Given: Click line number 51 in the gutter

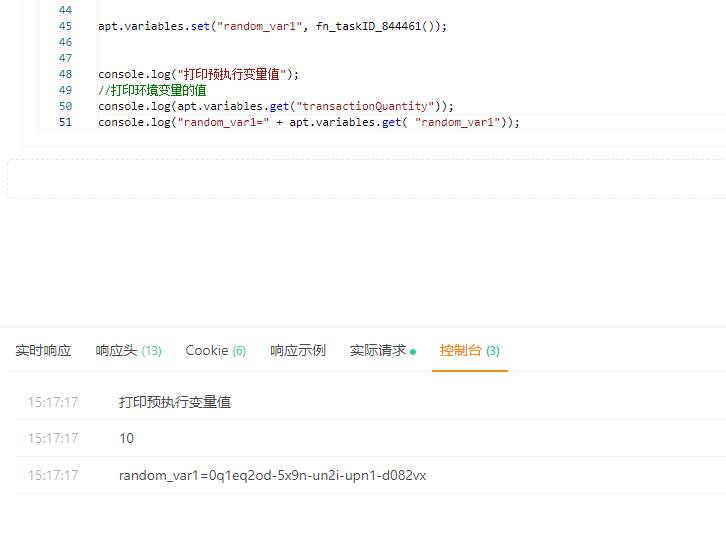Looking at the screenshot, I should pyautogui.click(x=65, y=122).
